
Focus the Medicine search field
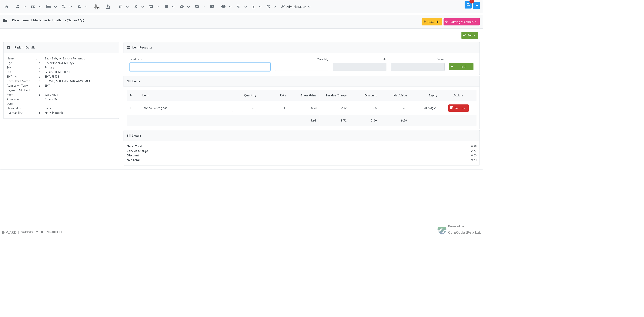click(x=200, y=67)
